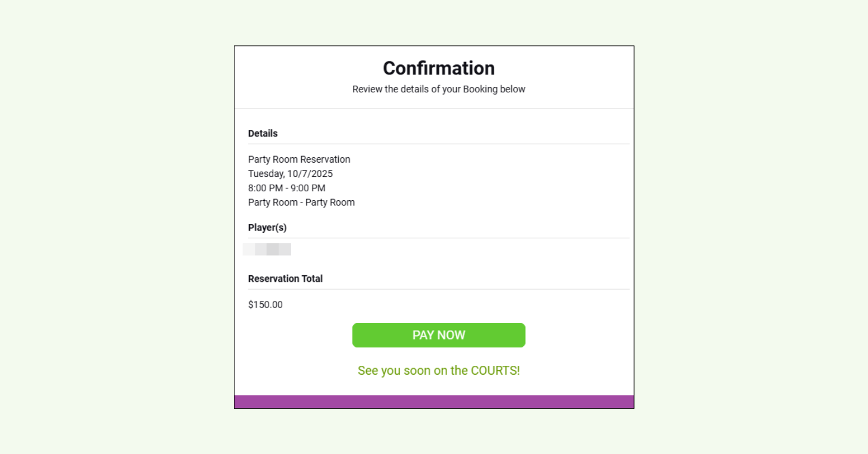Select the $150.00 total amount
The width and height of the screenshot is (868, 454).
[x=265, y=304]
